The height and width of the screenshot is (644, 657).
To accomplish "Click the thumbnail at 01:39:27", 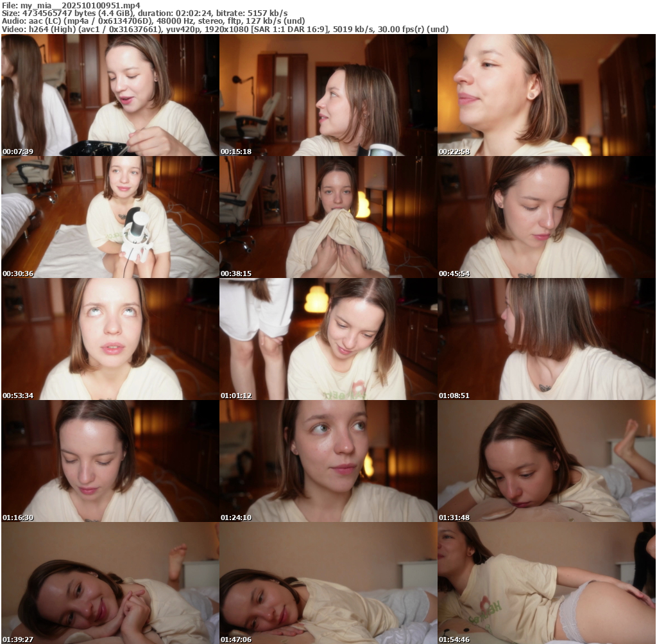I will [110, 583].
